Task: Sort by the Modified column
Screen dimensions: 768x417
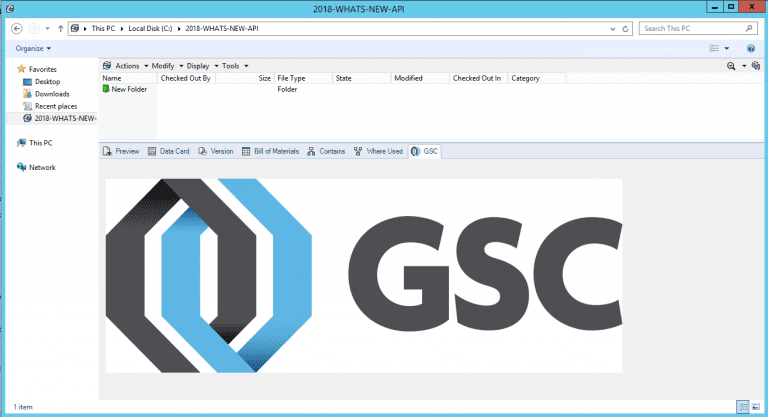Action: 420,78
